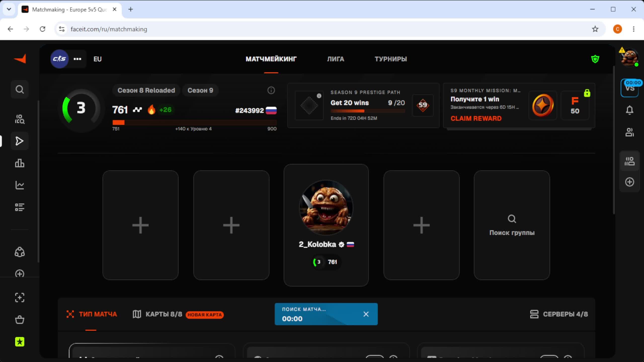Open the Chrome three-dot menu
644x362 pixels.
click(634, 29)
